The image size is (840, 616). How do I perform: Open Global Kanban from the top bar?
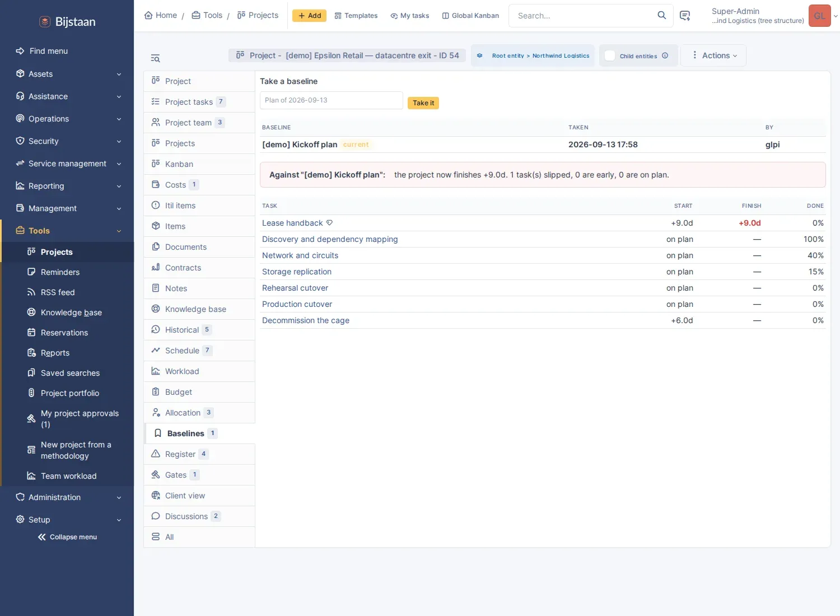click(x=470, y=16)
